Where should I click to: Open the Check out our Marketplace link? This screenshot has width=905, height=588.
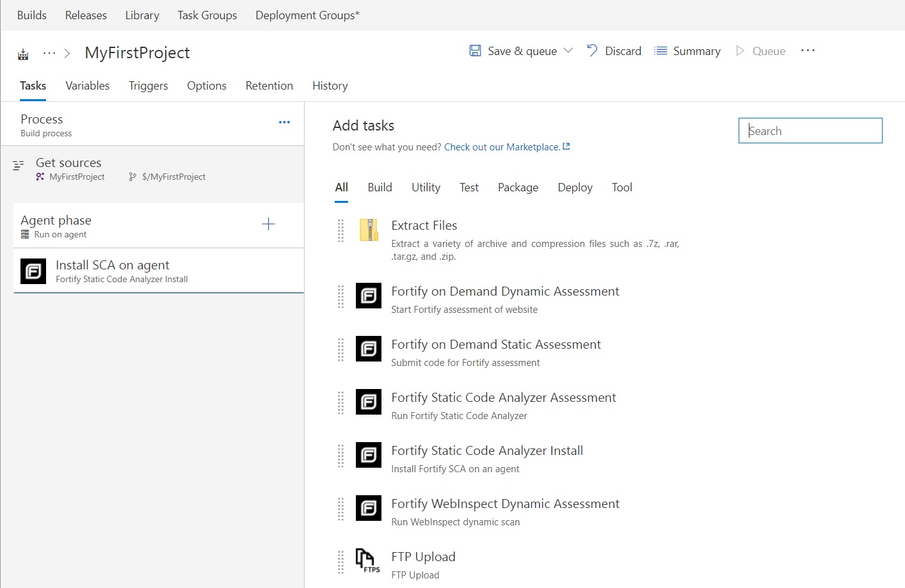click(502, 147)
